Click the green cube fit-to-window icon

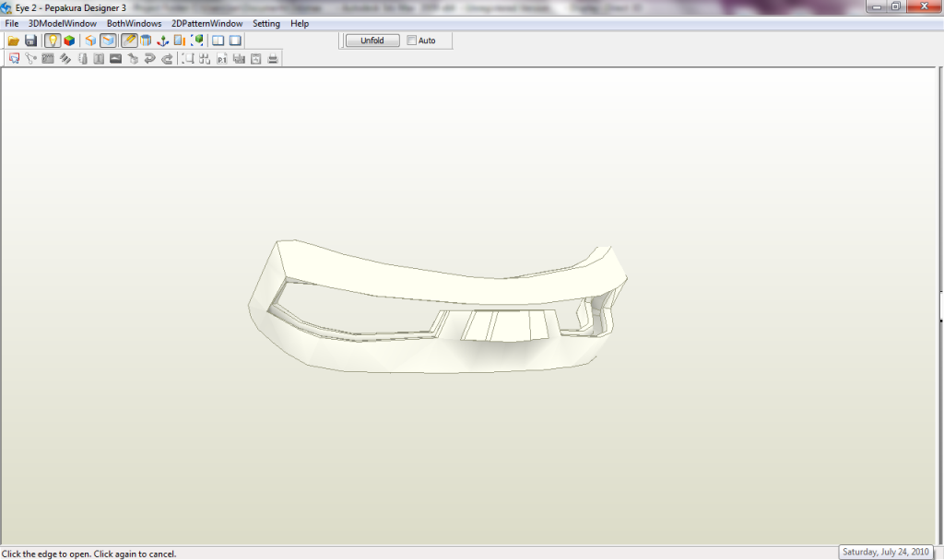point(197,41)
